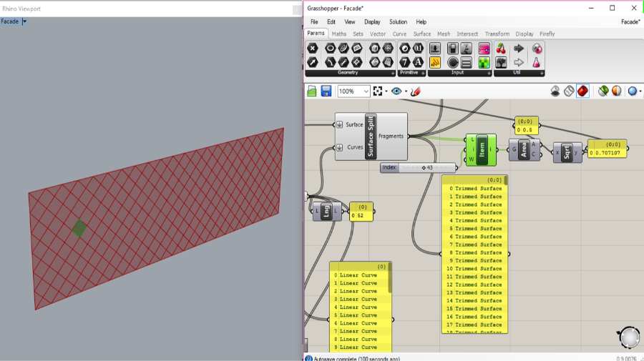Toggle the named views eye icon
644x361 pixels.
396,91
